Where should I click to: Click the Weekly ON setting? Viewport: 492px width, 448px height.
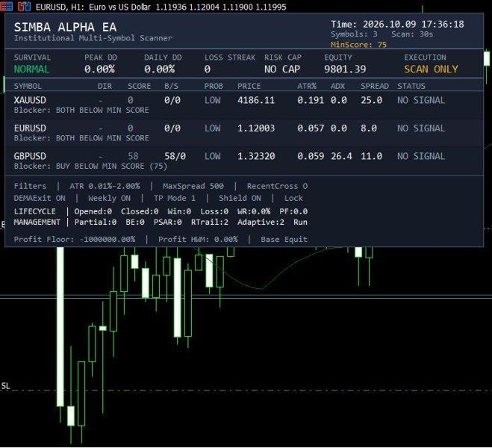[109, 199]
